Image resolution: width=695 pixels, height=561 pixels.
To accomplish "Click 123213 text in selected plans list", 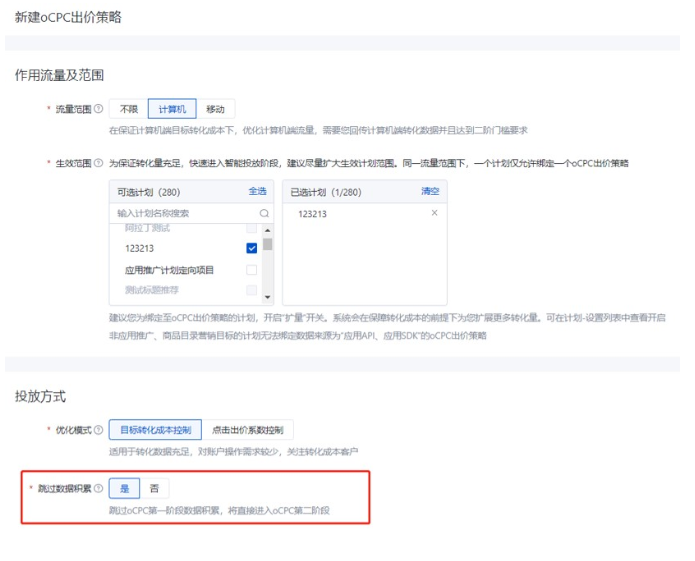I will point(312,214).
